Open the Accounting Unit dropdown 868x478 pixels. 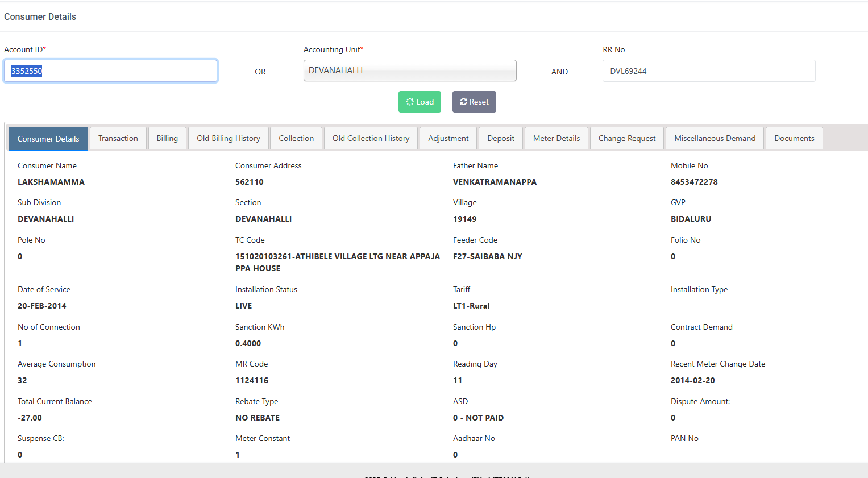pyautogui.click(x=409, y=70)
